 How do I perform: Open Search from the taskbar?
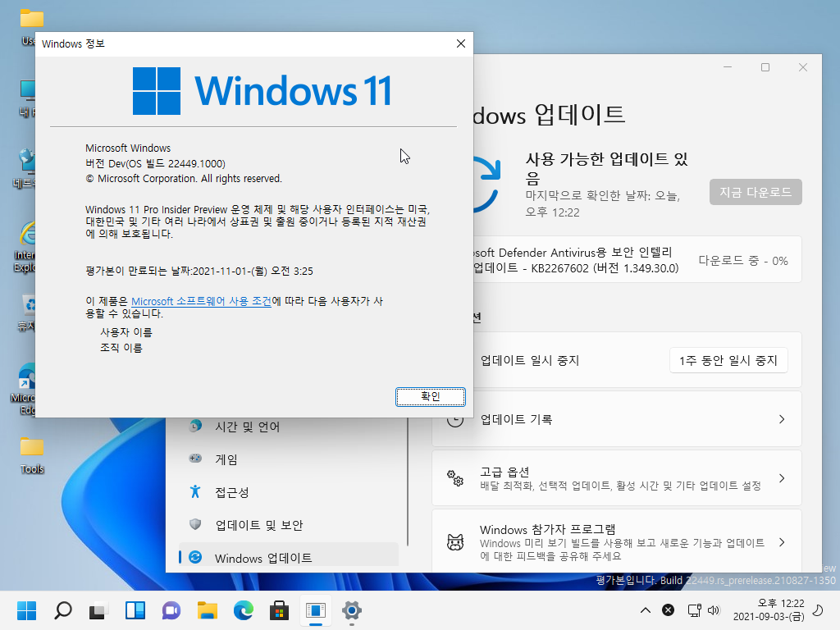62,610
